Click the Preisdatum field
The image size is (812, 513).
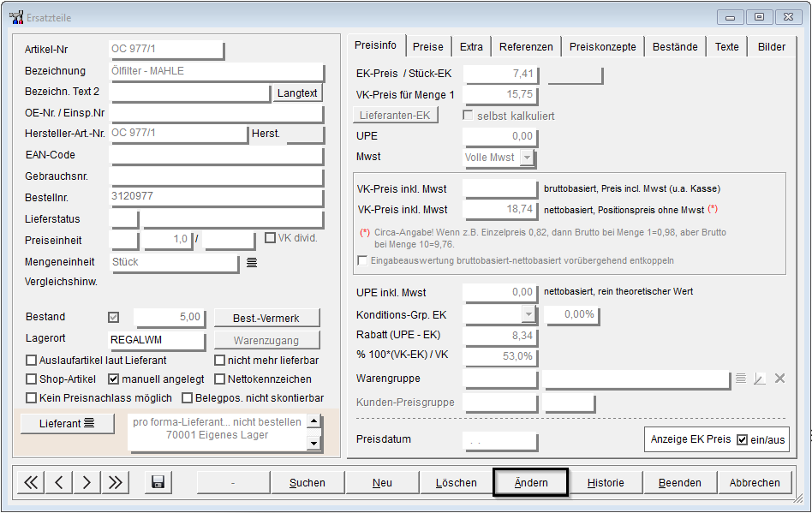pyautogui.click(x=500, y=441)
